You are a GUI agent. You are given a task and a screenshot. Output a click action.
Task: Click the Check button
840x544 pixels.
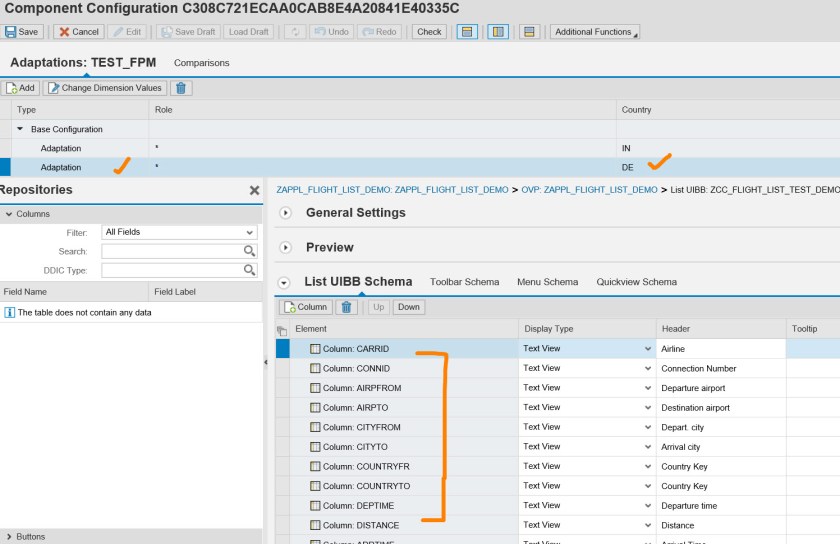pos(429,32)
